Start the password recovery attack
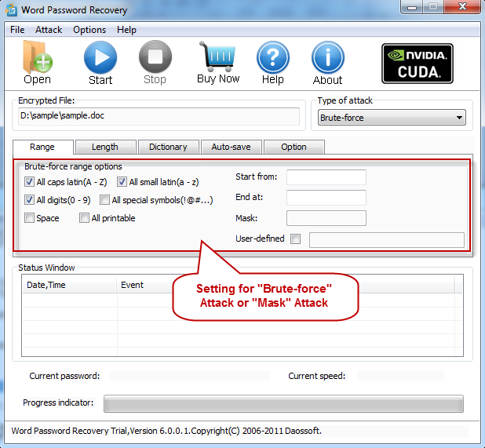This screenshot has width=485, height=448. (x=100, y=57)
